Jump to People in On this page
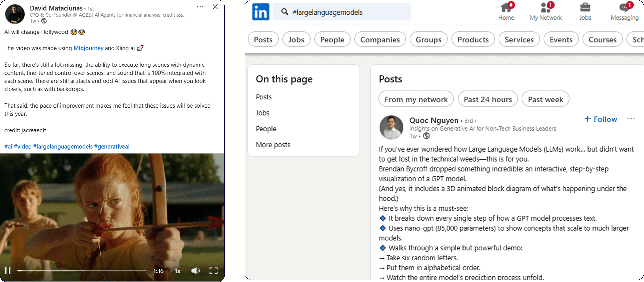644x282 pixels. (266, 129)
